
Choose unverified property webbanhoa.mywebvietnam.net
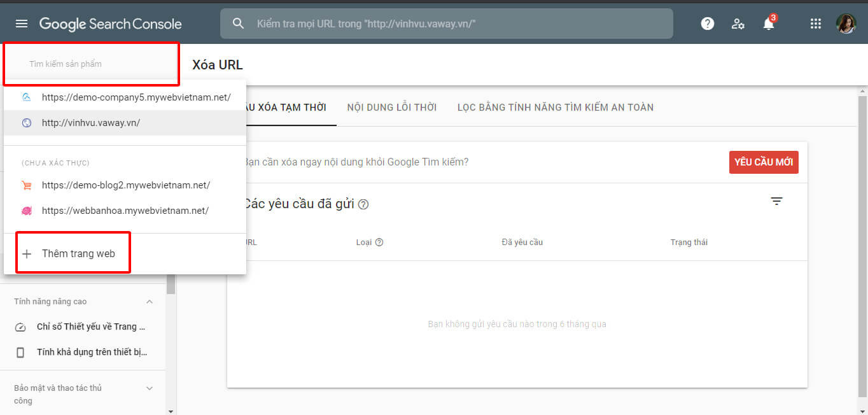(125, 211)
